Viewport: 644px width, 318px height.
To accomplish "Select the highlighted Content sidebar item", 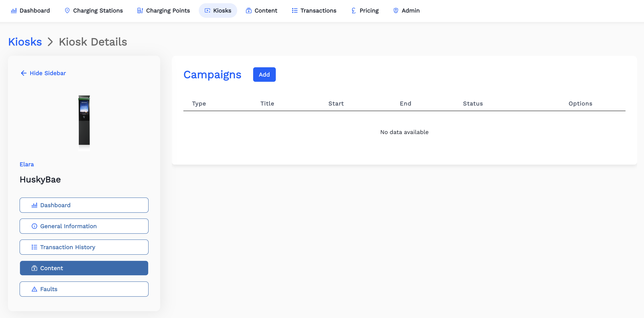I will coord(84,268).
